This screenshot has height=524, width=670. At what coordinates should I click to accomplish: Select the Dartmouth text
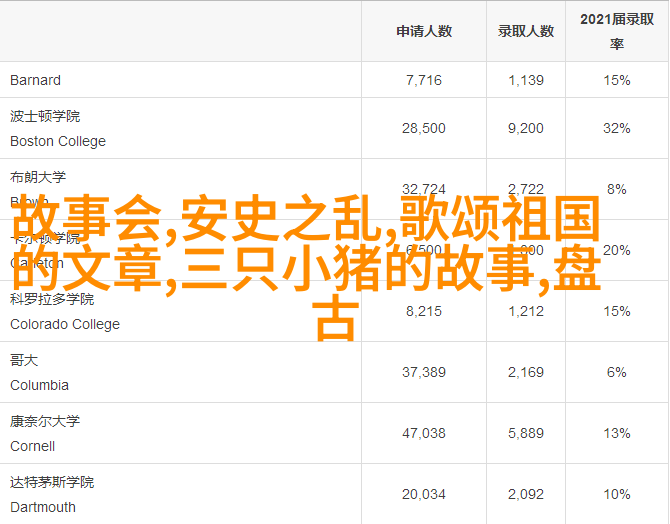(43, 507)
